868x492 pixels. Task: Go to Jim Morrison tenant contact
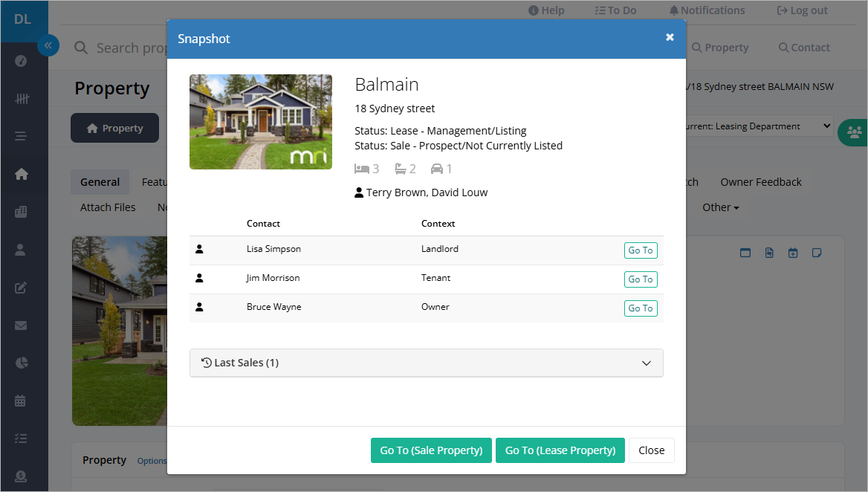641,279
